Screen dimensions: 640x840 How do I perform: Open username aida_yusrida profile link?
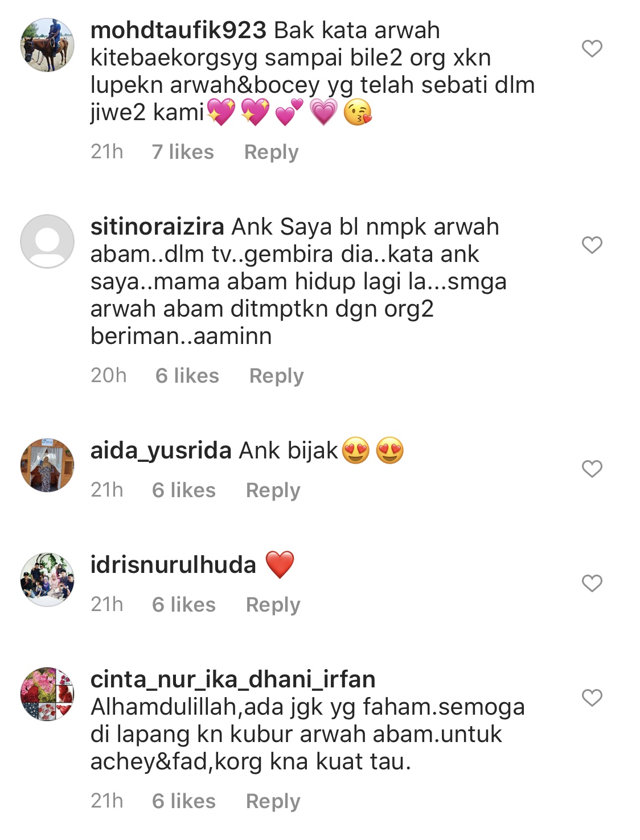point(161,451)
